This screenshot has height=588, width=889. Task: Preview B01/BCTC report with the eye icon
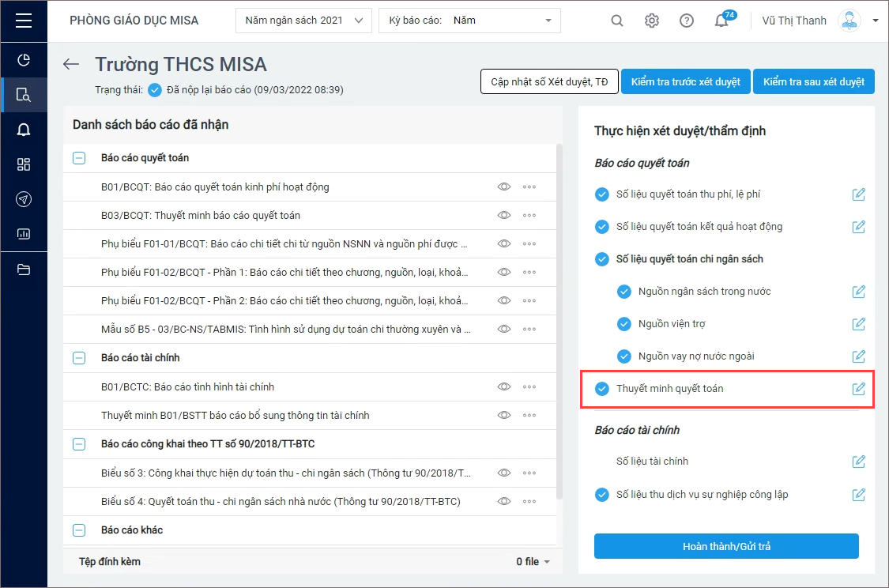click(504, 386)
